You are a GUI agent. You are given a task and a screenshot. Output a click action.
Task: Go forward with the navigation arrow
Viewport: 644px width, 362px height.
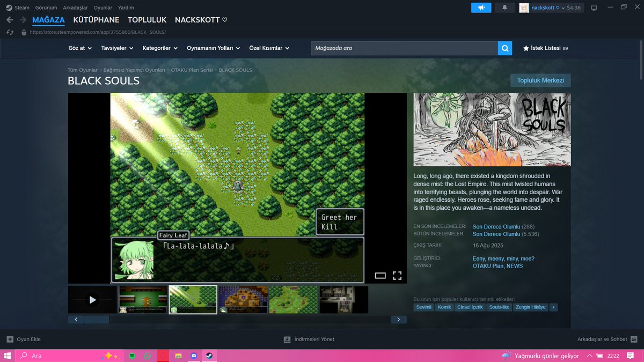coord(23,20)
